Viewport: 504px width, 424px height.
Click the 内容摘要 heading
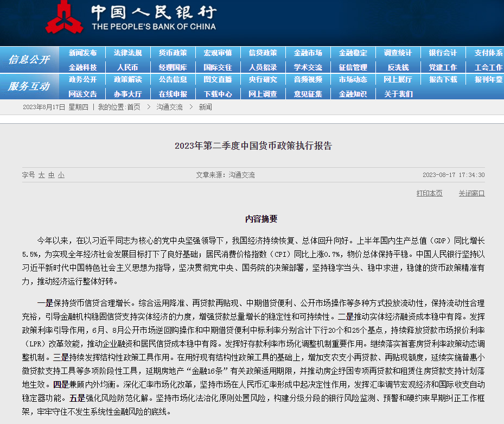coord(261,219)
